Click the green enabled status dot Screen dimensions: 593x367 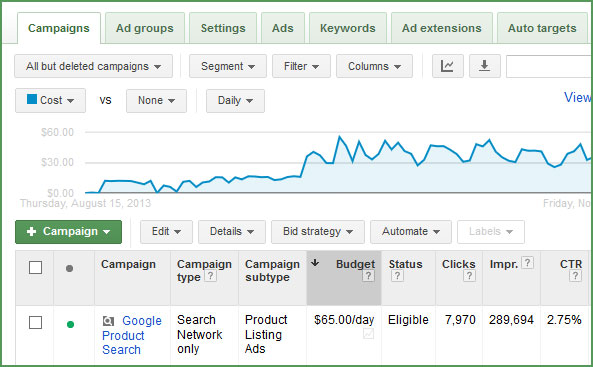coord(70,324)
